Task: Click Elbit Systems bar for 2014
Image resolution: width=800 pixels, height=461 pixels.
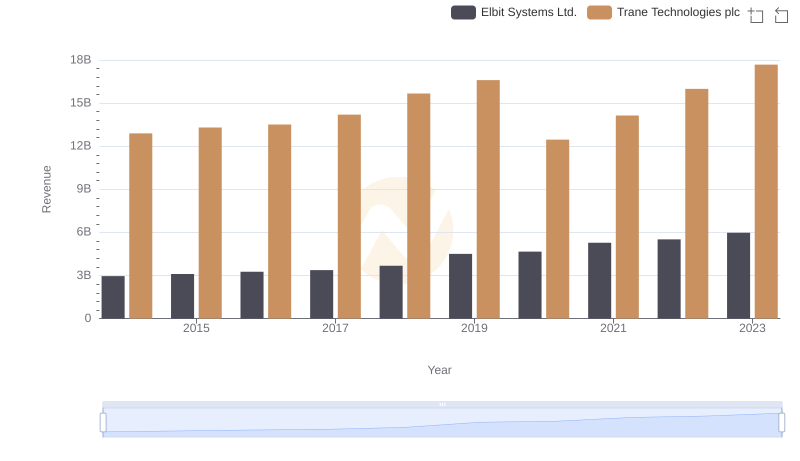Action: 113,297
